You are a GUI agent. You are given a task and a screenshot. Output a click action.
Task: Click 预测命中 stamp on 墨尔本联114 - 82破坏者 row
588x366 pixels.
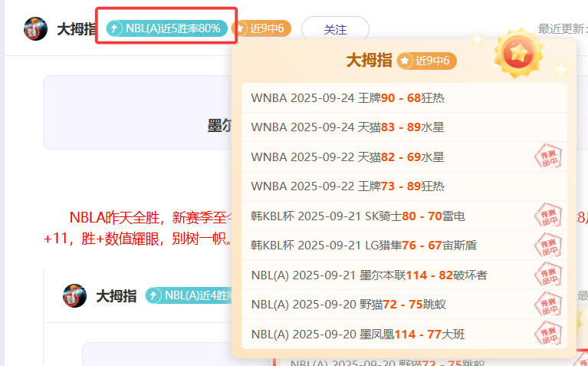[548, 275]
